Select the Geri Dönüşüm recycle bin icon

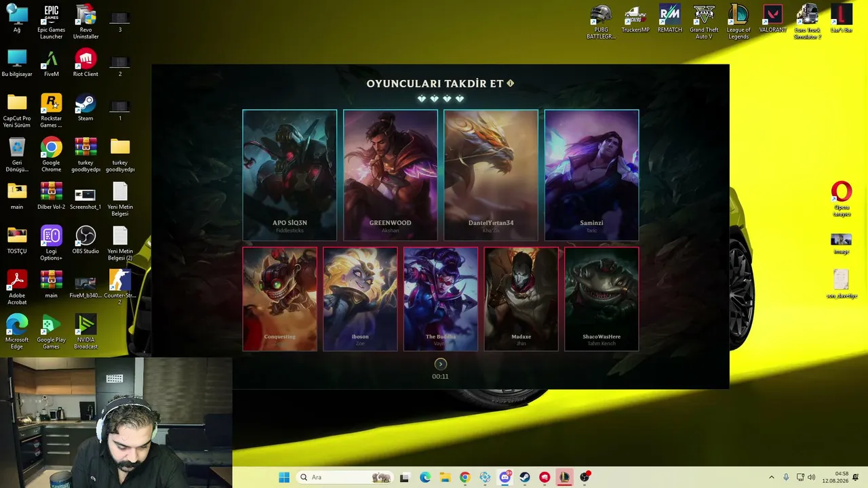17,155
